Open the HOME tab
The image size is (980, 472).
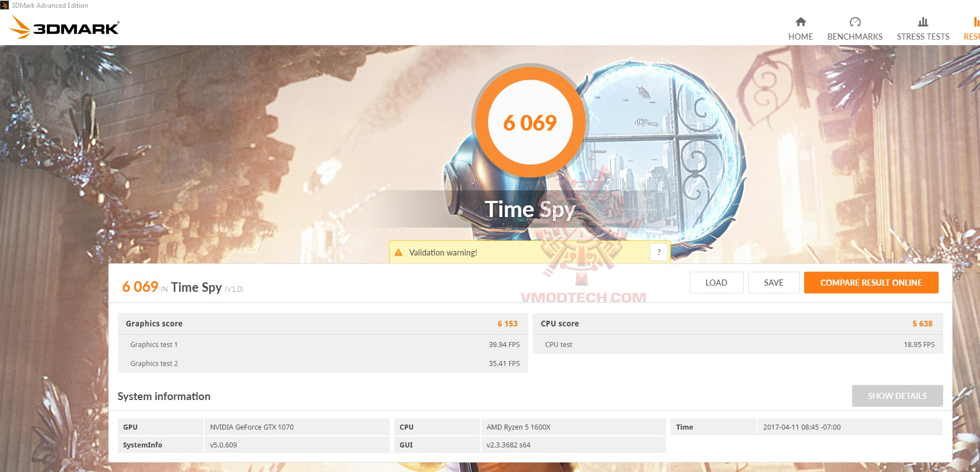(800, 28)
